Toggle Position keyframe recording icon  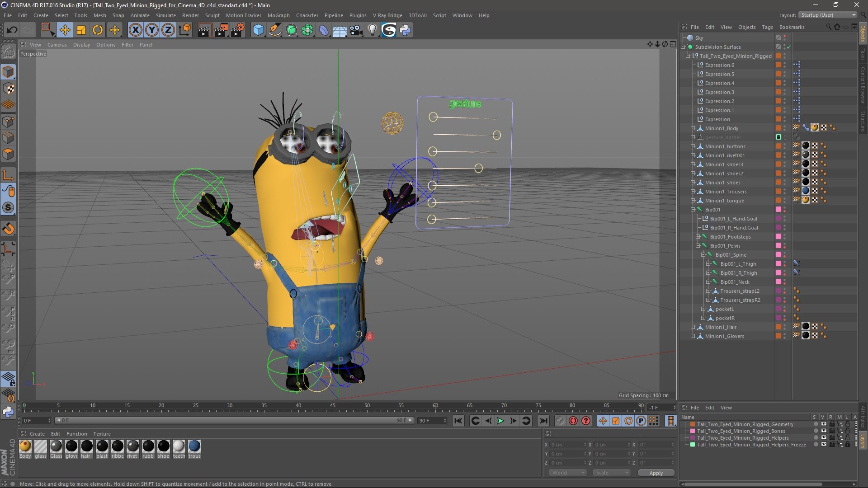[x=603, y=421]
